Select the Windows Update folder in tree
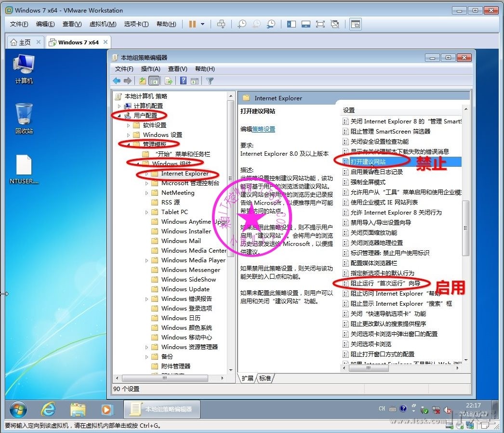The width and height of the screenshot is (504, 433). pyautogui.click(x=185, y=289)
